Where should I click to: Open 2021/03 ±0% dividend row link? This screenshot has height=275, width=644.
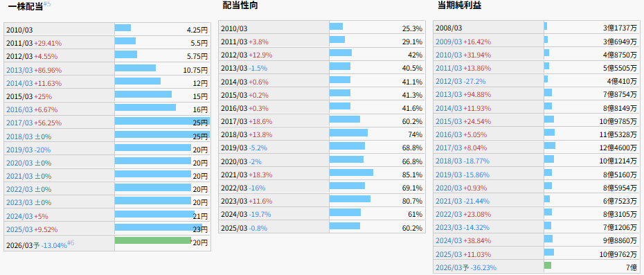19,176
